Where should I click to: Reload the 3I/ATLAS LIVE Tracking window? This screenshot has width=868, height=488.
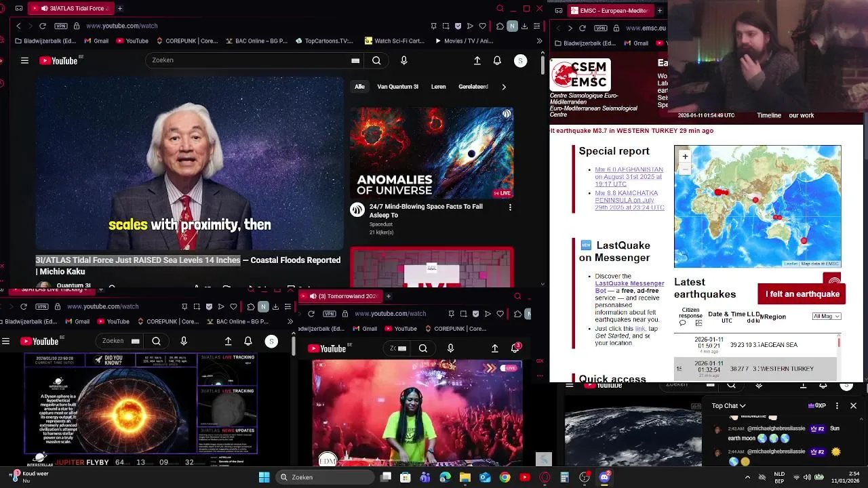(x=23, y=306)
